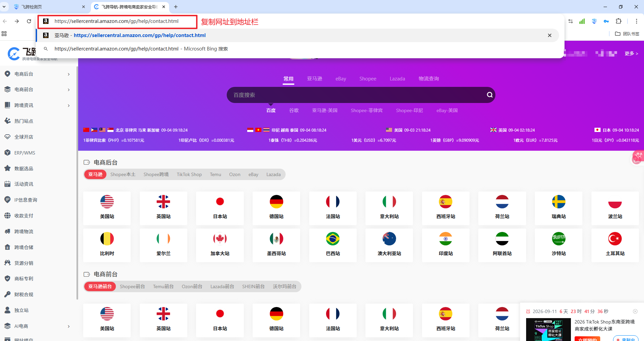Screen dimensions: 644x341
Task: Open the TikTok Shop promo thumbnail
Action: (548, 330)
